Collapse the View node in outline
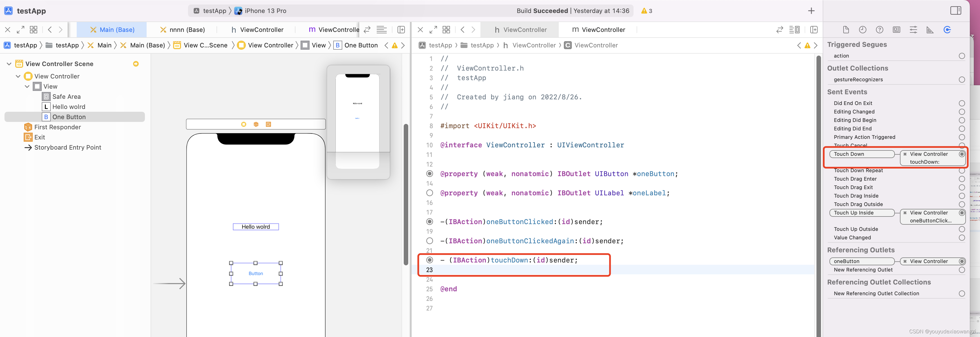980x337 pixels. pyautogui.click(x=27, y=86)
